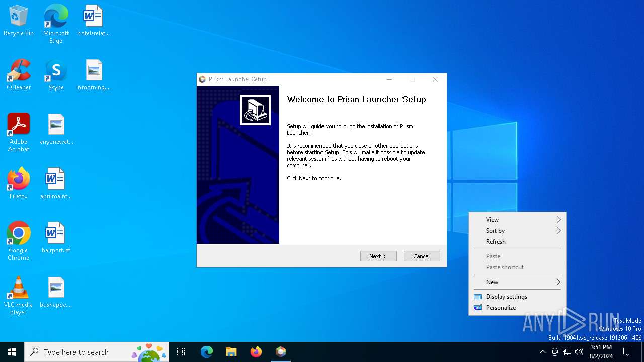Open the Recycle Bin desktop icon
This screenshot has width=644, height=362.
pyautogui.click(x=19, y=21)
